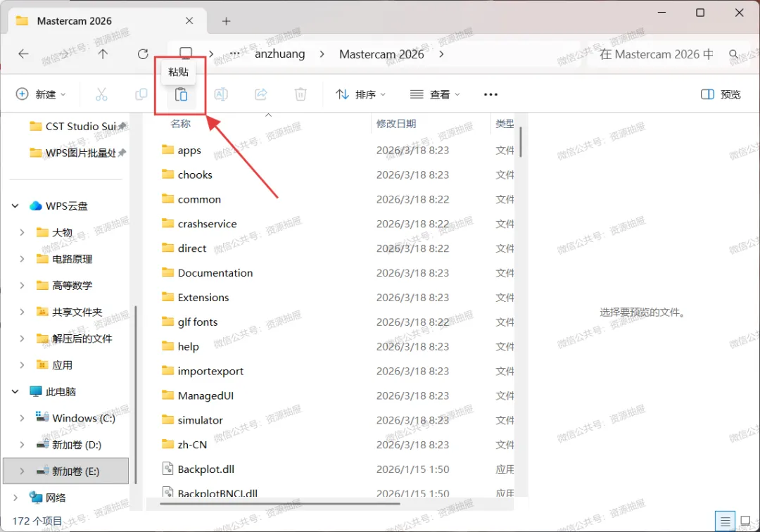Click the 网络 network icon
This screenshot has width=760, height=532.
click(35, 498)
